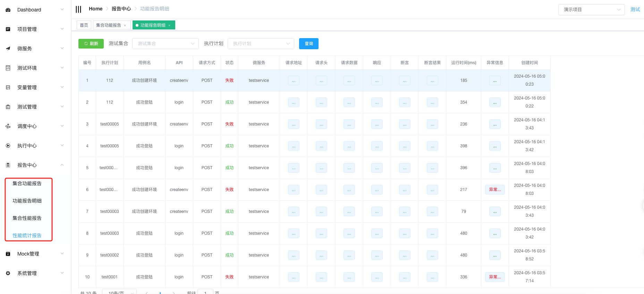Click the 系统管理 gear icon
This screenshot has width=644, height=294.
(8, 273)
